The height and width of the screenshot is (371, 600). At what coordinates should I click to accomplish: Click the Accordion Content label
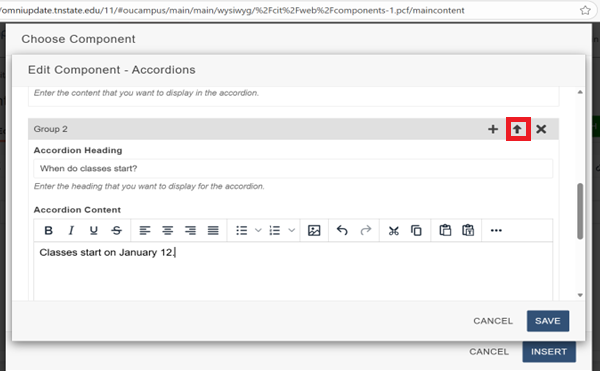(x=77, y=210)
